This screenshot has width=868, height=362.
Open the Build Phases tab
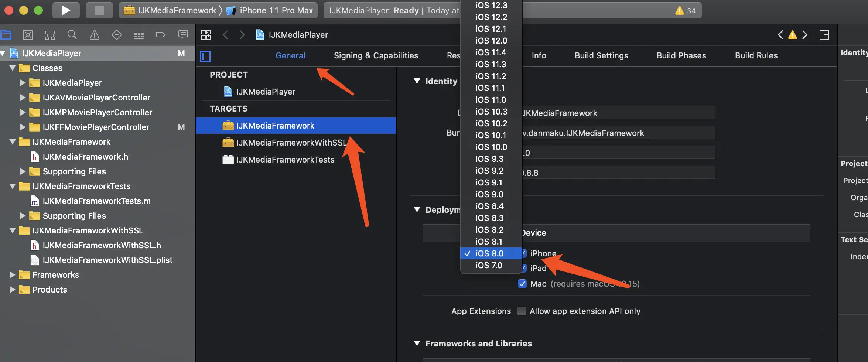coord(681,55)
